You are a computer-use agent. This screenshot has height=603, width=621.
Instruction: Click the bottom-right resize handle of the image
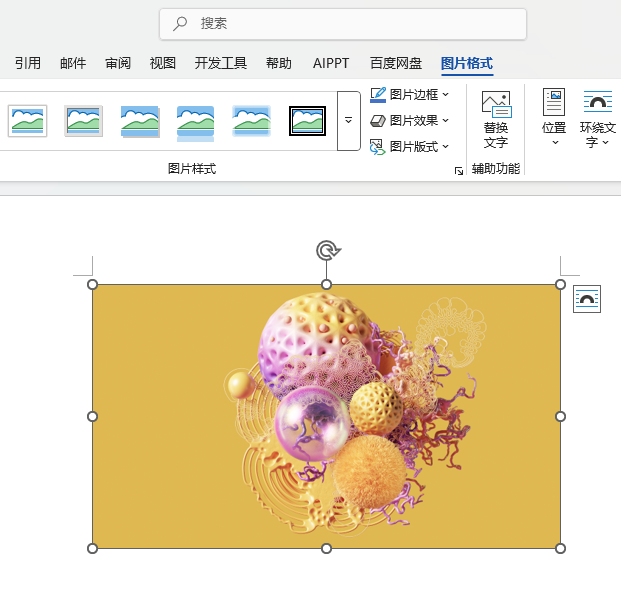(560, 548)
